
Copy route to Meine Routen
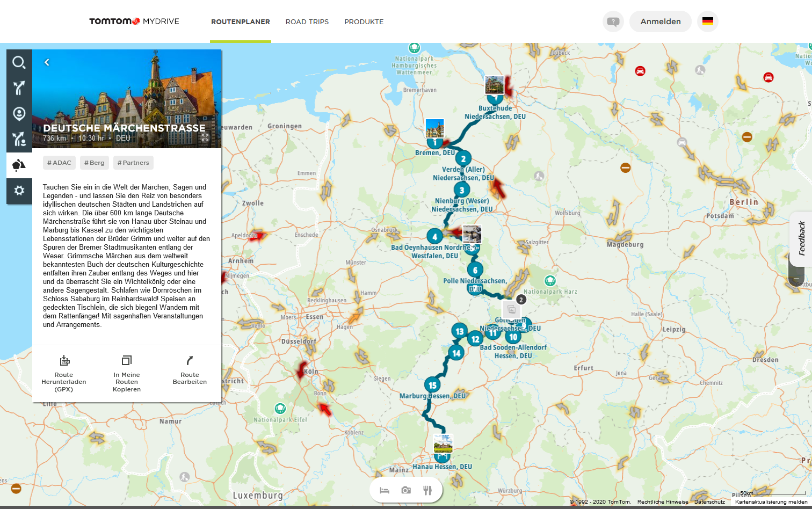(x=127, y=360)
